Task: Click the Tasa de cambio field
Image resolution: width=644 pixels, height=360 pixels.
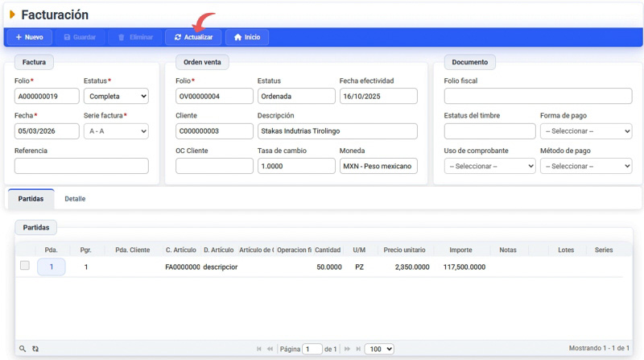Action: [x=296, y=166]
